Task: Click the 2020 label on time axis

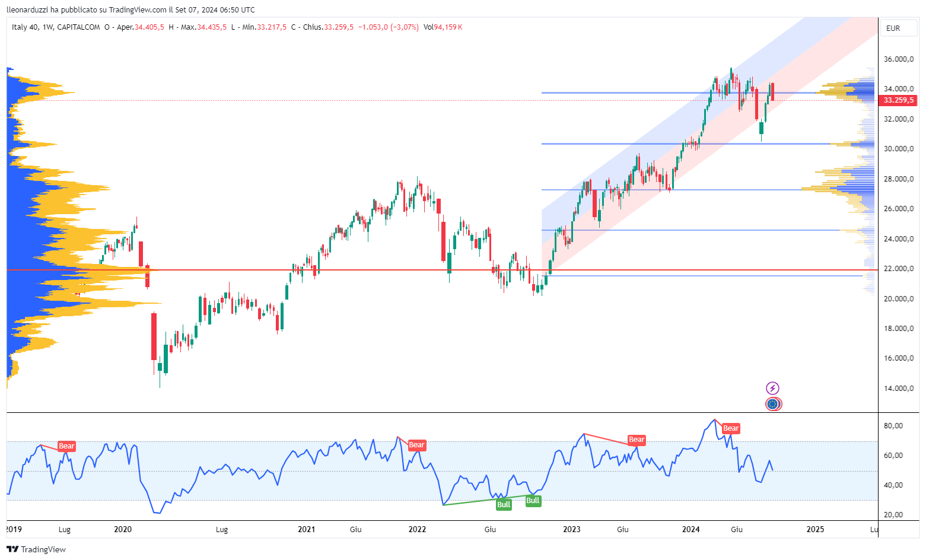Action: coord(122,529)
